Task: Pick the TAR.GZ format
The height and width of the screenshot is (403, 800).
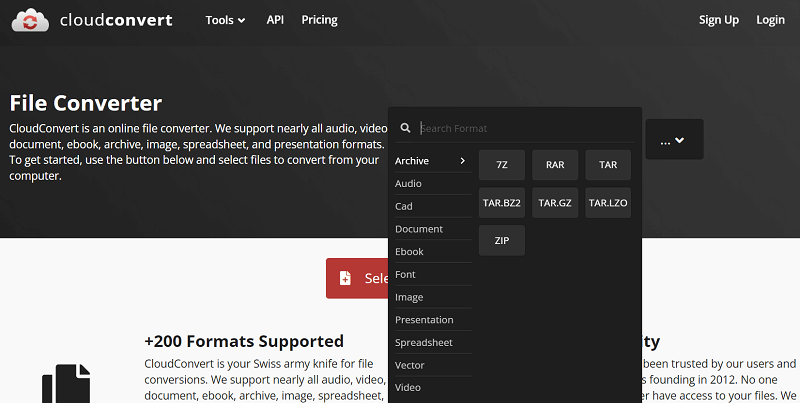Action: [555, 203]
